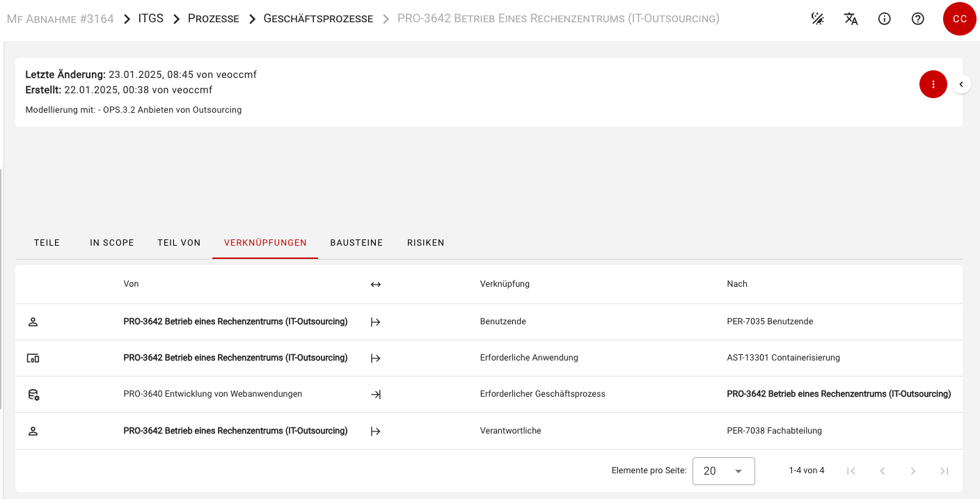
Task: Click the person icon in Benutzende row
Action: coord(33,322)
